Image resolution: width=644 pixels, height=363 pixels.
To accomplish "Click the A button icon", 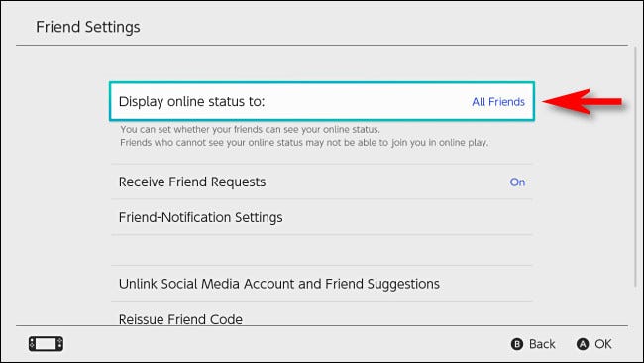I will click(583, 344).
